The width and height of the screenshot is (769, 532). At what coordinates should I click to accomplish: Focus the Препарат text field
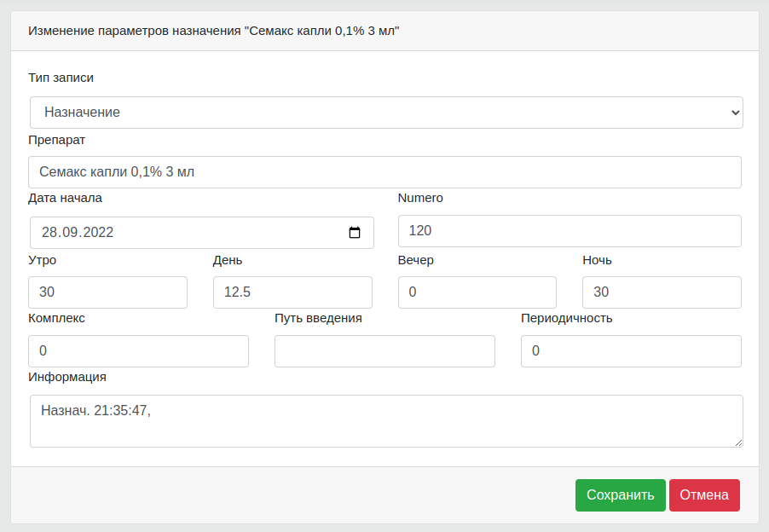[x=385, y=172]
